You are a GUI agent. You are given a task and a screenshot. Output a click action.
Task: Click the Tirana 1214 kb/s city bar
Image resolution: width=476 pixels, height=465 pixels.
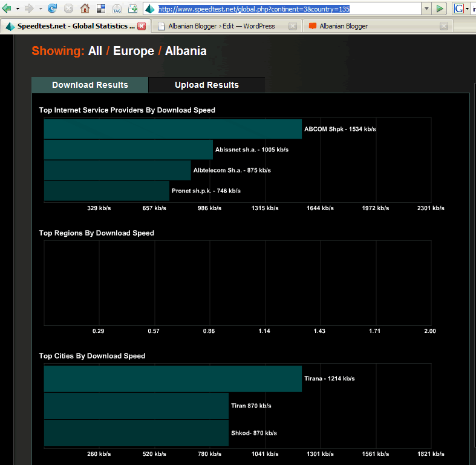click(x=173, y=378)
